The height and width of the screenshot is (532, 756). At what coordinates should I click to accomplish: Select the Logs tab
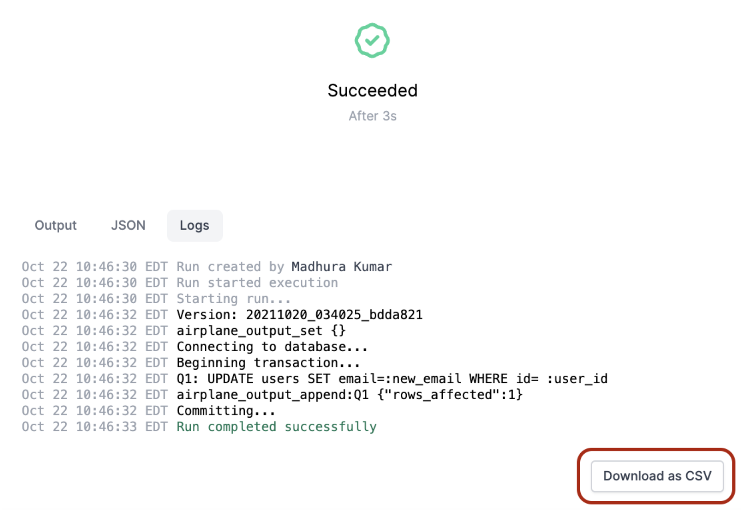coord(195,225)
